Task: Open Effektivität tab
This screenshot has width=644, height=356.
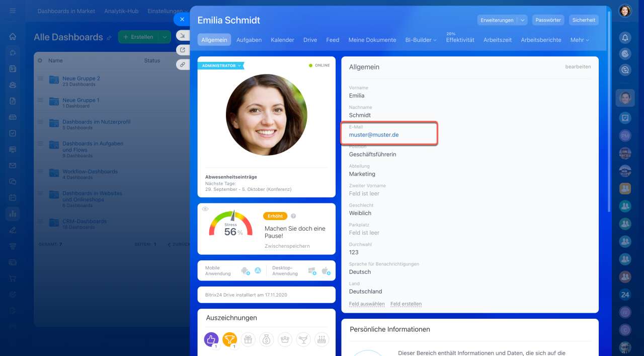Action: 460,40
